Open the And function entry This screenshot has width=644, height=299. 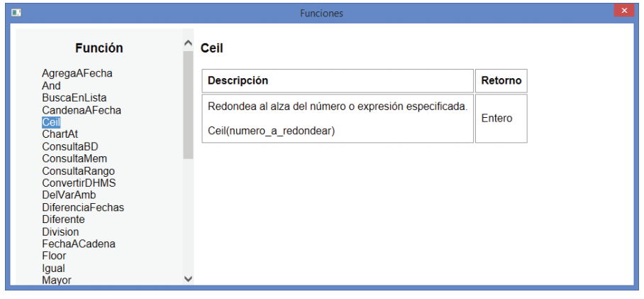51,86
